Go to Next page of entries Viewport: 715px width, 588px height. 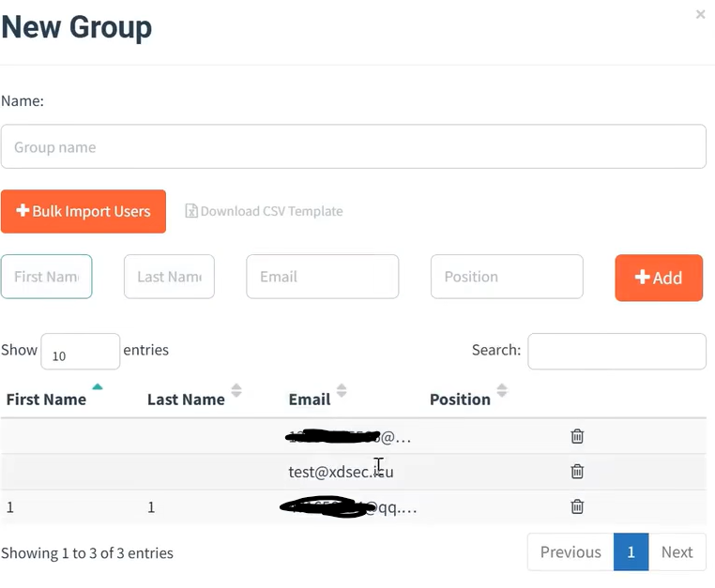(677, 552)
